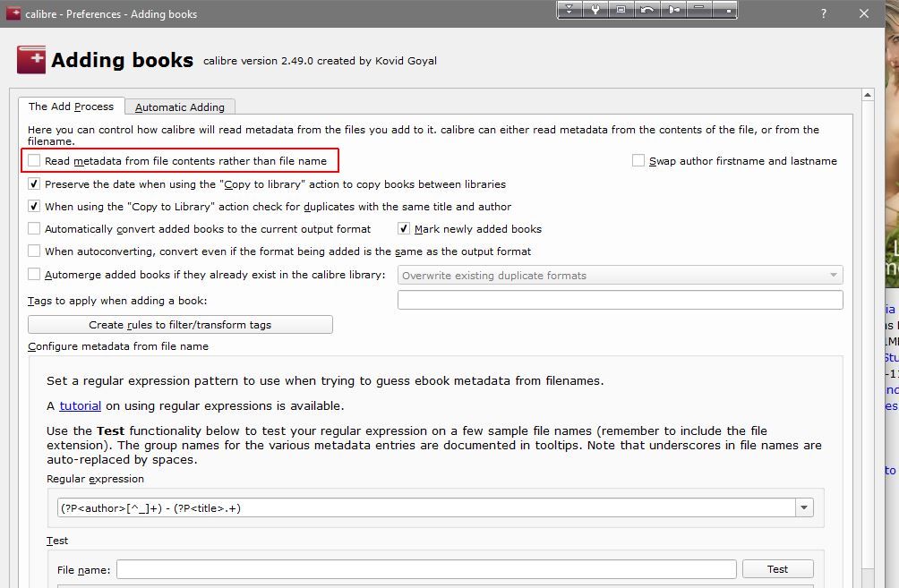Focus the File name test field
The height and width of the screenshot is (588, 899).
tap(426, 570)
